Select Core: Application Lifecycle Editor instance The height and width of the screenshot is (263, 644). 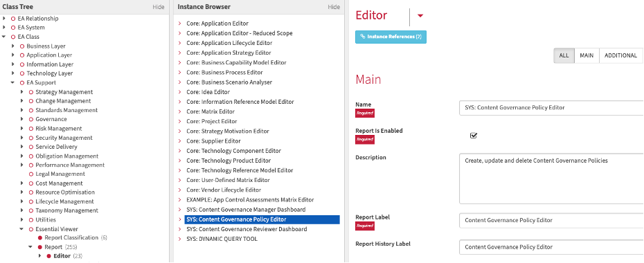[229, 43]
